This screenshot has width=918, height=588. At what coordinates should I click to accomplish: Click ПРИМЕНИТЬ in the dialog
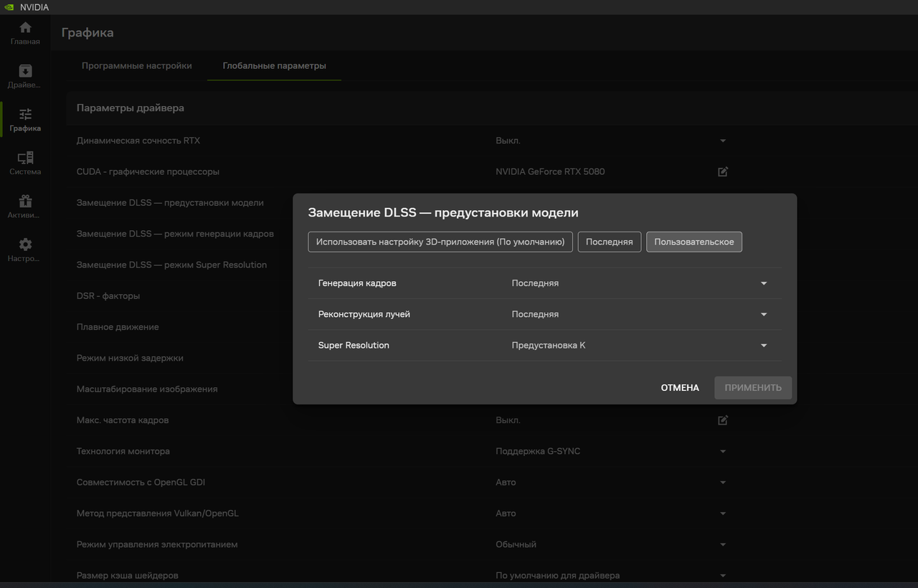pos(753,388)
